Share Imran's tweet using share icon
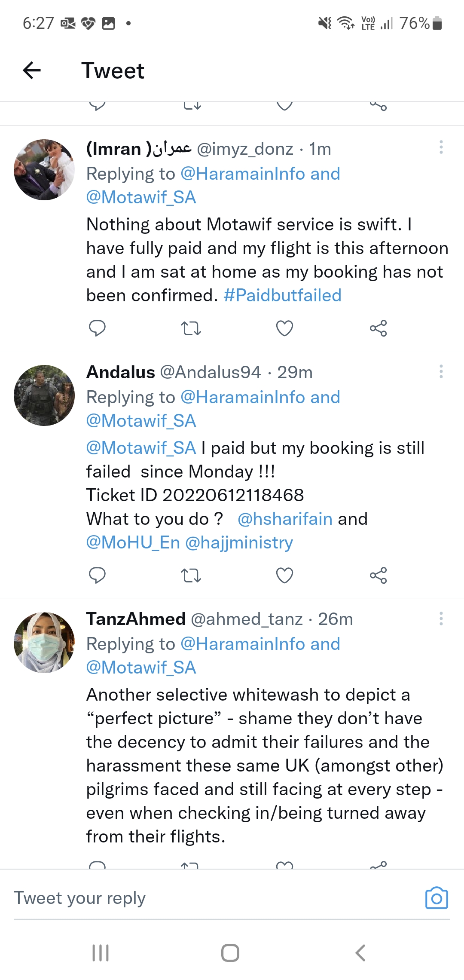 pos(378,328)
